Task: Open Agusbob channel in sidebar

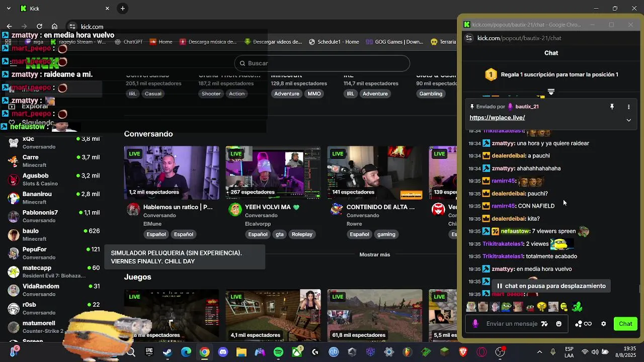Action: point(54,179)
